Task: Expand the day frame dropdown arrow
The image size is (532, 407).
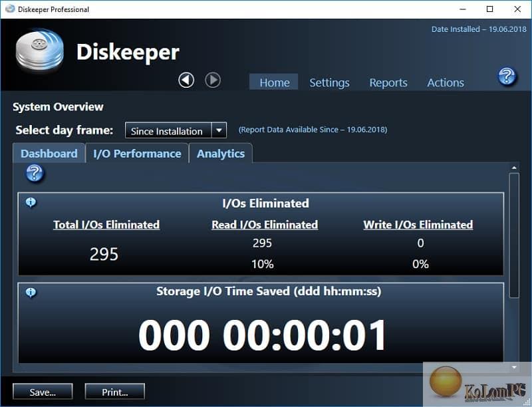Action: [219, 130]
